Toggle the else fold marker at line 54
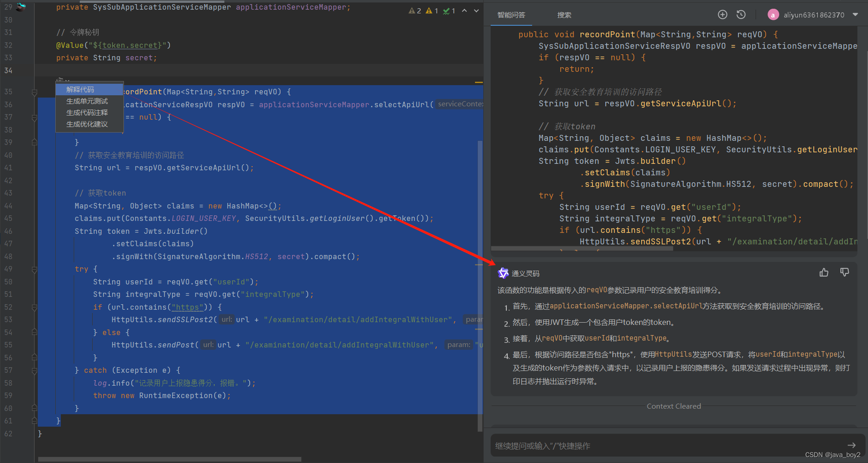The width and height of the screenshot is (868, 463). [34, 332]
